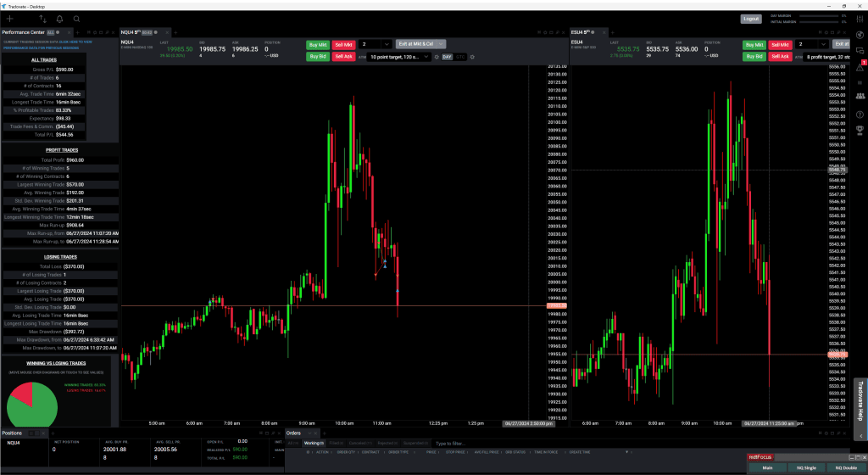
Task: Show Rejected orders filter
Action: tap(388, 444)
